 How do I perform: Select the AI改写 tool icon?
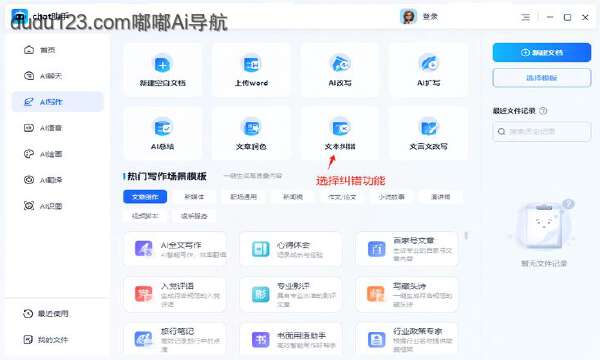click(x=340, y=64)
